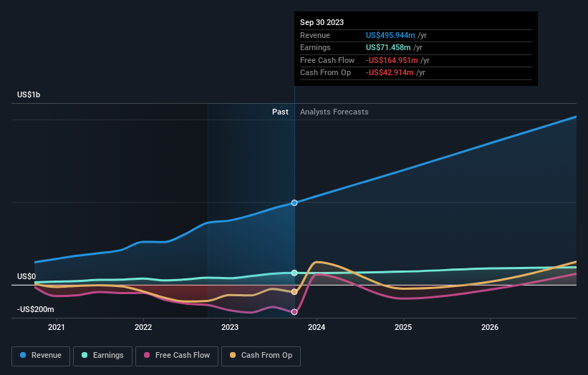
Task: Click the Free Cash Flow label in tooltip
Action: pyautogui.click(x=327, y=60)
